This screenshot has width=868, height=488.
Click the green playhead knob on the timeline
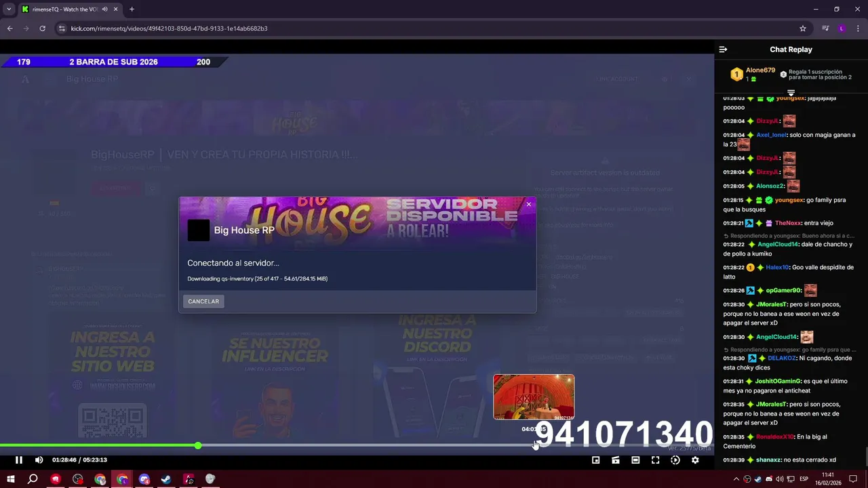click(x=198, y=445)
